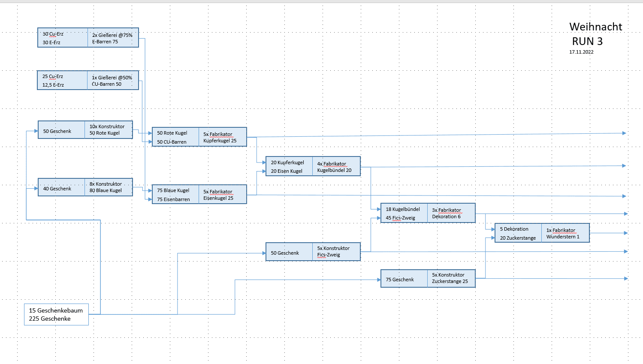Screen dimensions: 643x364
Task: Select the '40 Geschenk' text
Action: click(x=57, y=189)
